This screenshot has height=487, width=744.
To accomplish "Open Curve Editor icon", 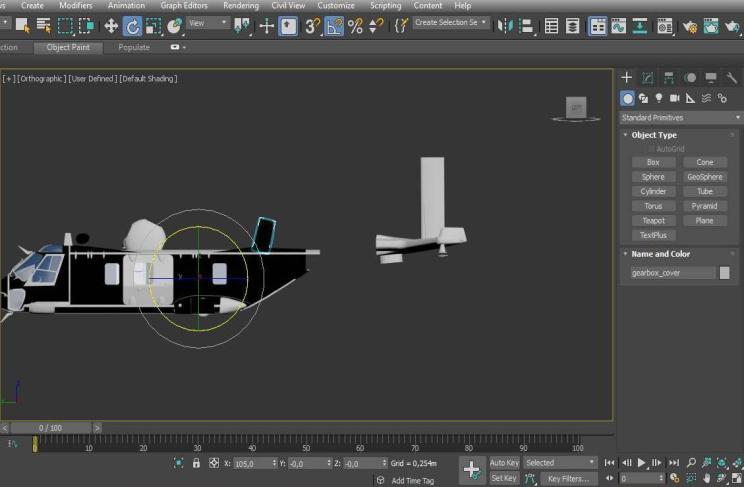I will click(x=619, y=26).
